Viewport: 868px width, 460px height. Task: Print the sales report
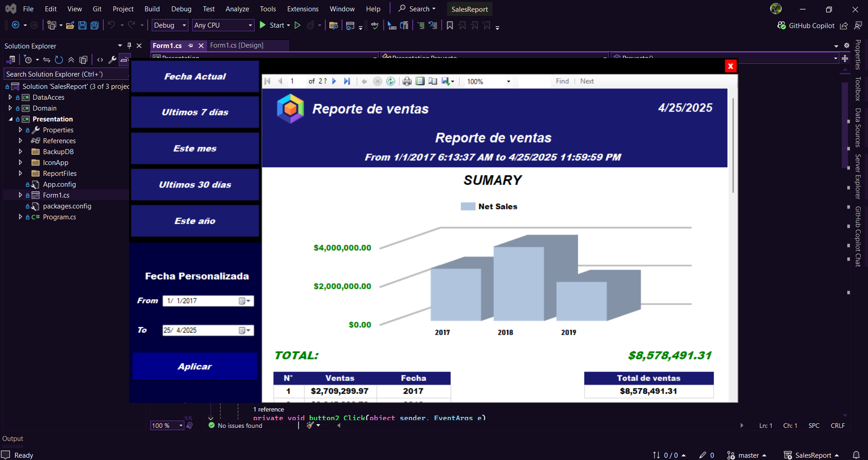(407, 81)
